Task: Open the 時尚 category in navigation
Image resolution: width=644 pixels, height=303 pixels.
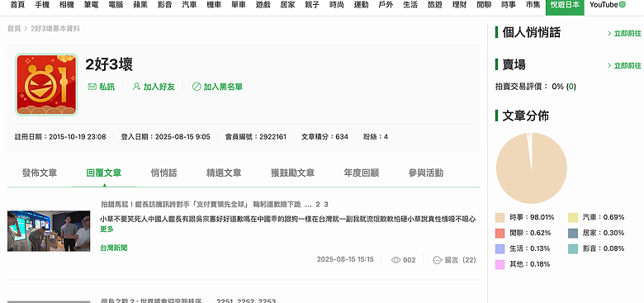Action: click(x=337, y=5)
